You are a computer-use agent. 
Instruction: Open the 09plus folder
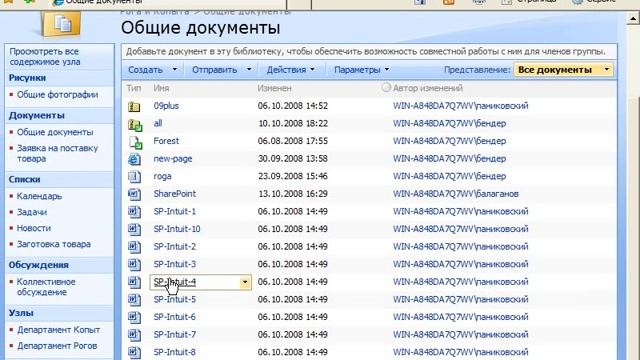166,106
